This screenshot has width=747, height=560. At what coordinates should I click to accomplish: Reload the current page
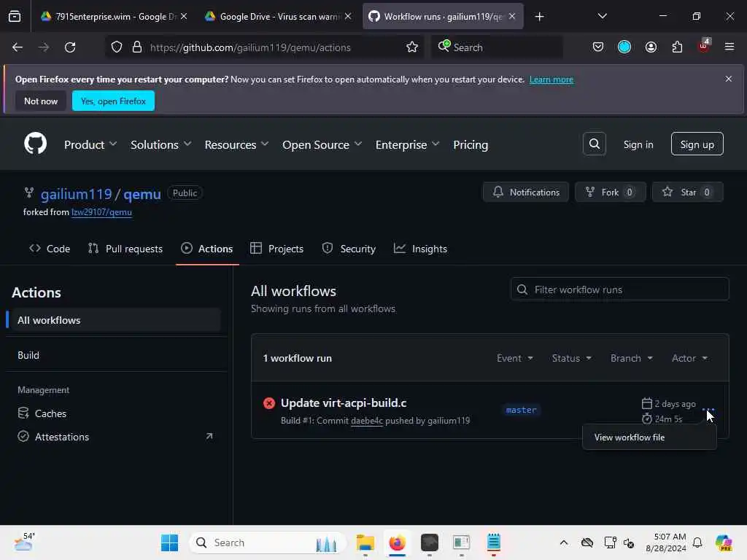(x=70, y=47)
